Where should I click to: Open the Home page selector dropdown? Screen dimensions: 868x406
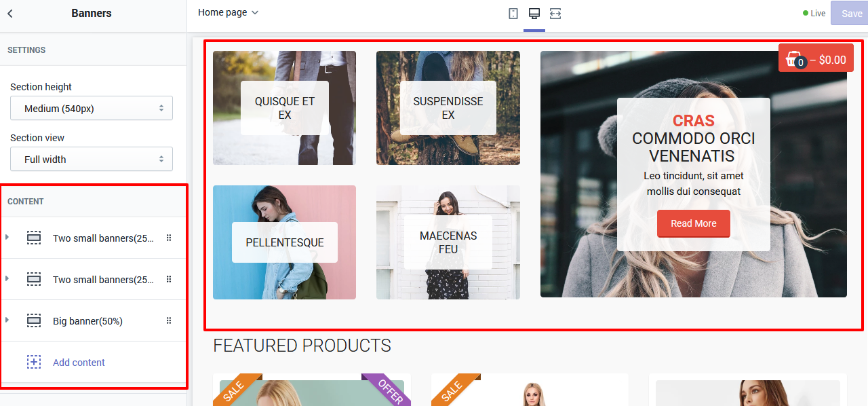coord(229,12)
